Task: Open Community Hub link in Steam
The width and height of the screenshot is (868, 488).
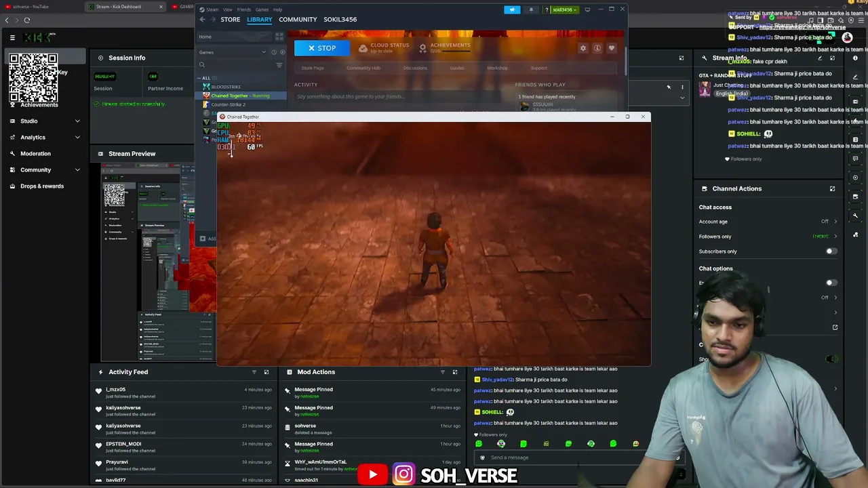Action: coord(363,68)
